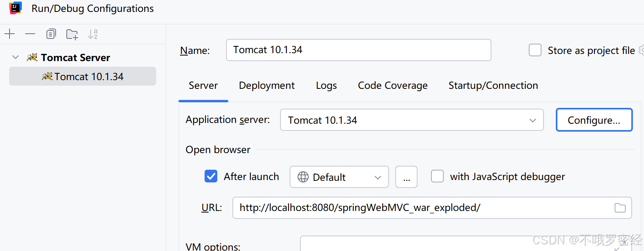Select Tomcat 10.1.34 configuration in tree
This screenshot has height=251, width=644.
point(83,76)
